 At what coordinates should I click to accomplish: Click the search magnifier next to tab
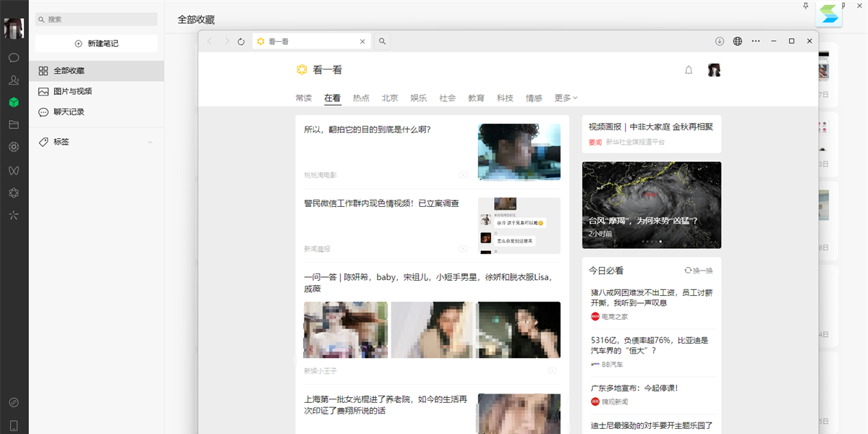[382, 41]
